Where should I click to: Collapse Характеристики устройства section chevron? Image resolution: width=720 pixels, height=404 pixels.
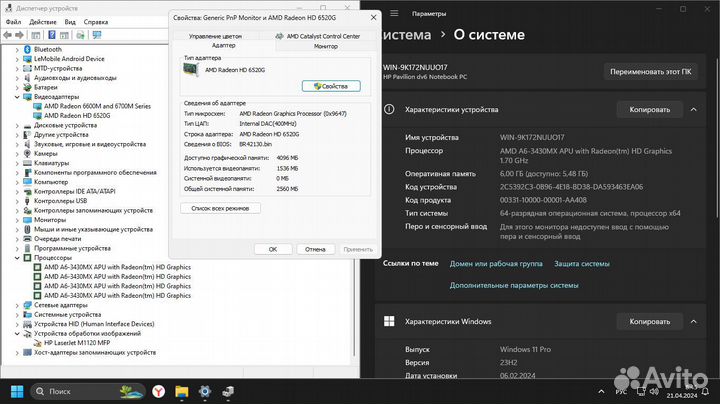pos(693,110)
